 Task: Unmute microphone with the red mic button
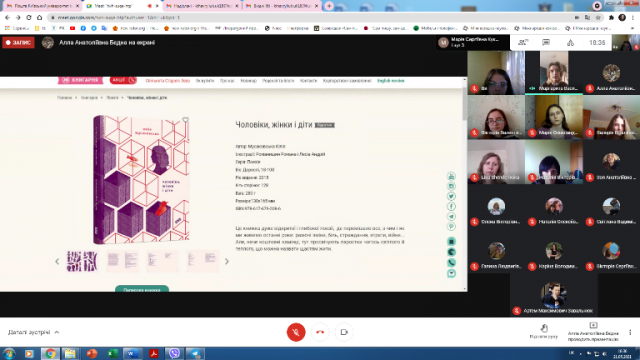click(x=296, y=332)
